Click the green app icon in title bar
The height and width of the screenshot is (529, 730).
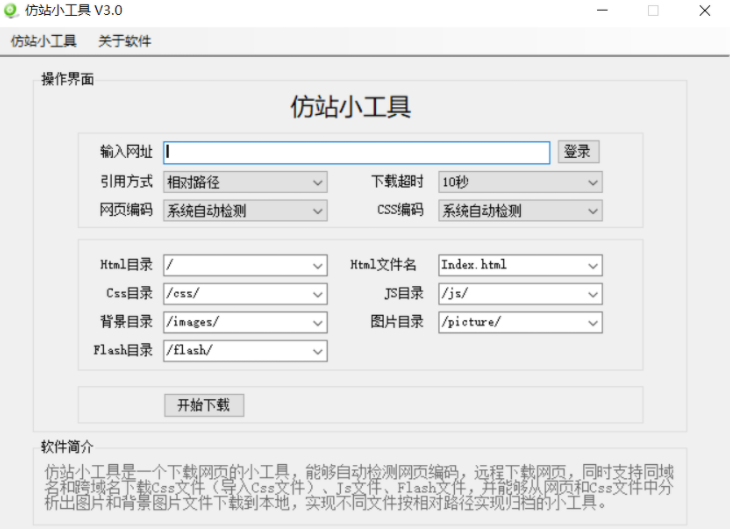[11, 10]
